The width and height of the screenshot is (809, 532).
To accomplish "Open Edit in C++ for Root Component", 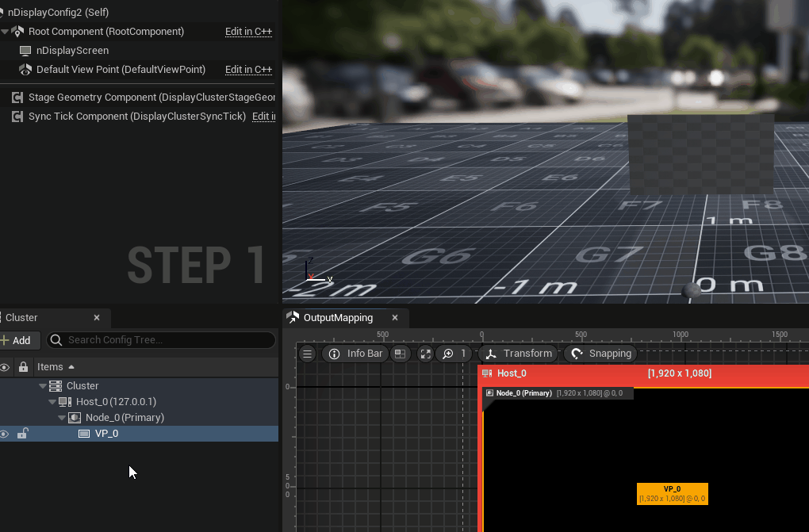I will (248, 32).
